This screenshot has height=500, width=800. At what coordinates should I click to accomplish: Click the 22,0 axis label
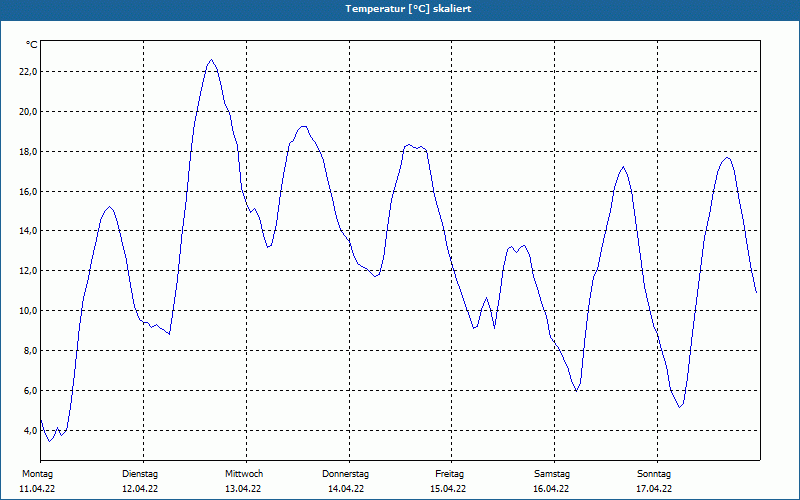[28, 71]
